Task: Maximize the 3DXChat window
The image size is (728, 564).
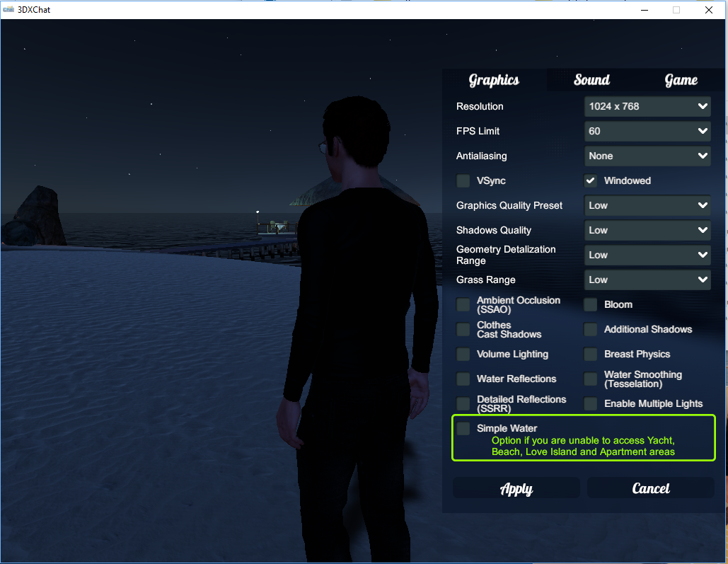Action: [x=676, y=10]
